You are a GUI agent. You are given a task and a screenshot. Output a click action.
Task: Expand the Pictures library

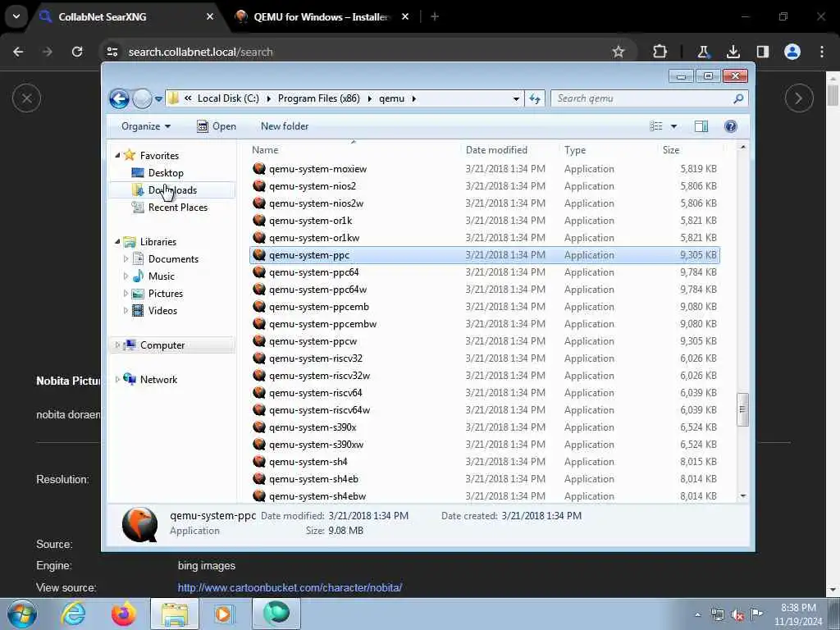tap(126, 294)
